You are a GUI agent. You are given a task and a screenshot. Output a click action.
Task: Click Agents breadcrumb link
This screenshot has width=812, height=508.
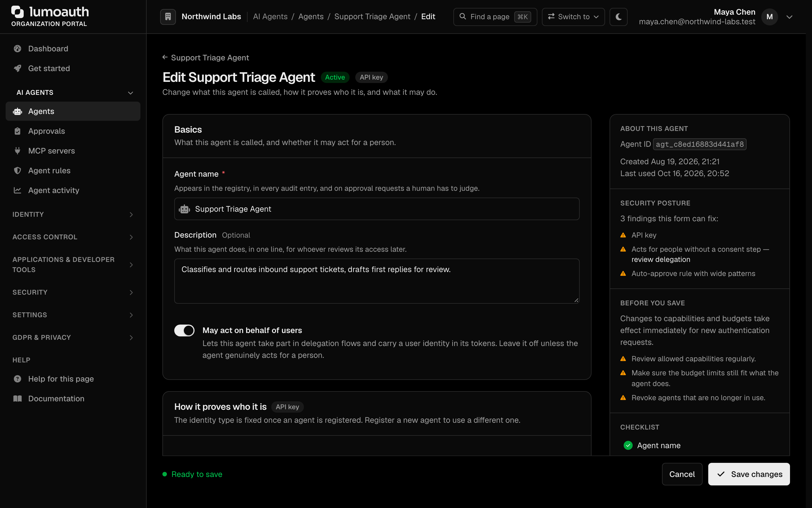coord(311,16)
